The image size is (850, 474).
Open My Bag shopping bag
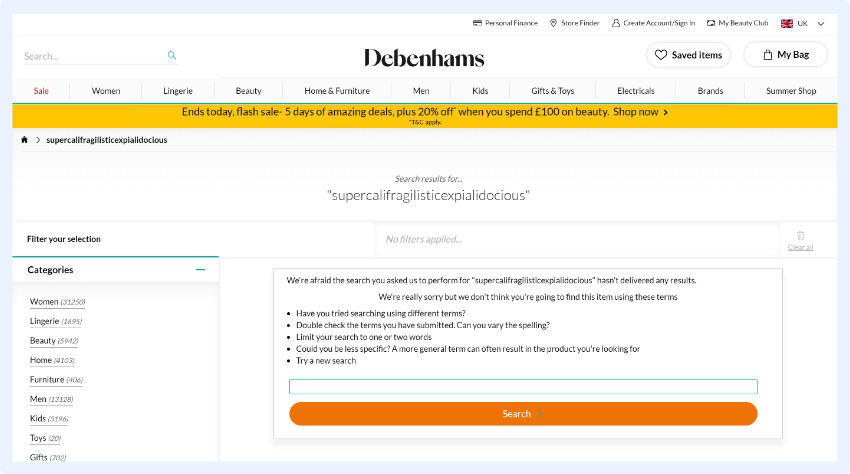tap(785, 55)
